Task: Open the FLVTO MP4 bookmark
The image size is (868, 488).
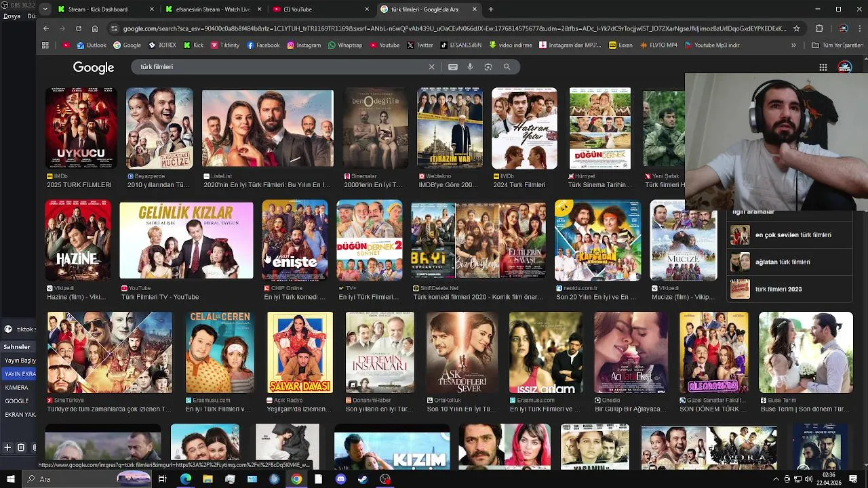Action: 658,45
